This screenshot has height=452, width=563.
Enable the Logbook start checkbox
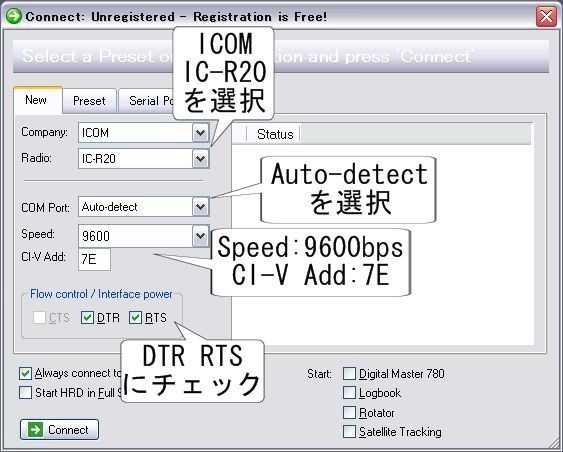349,393
